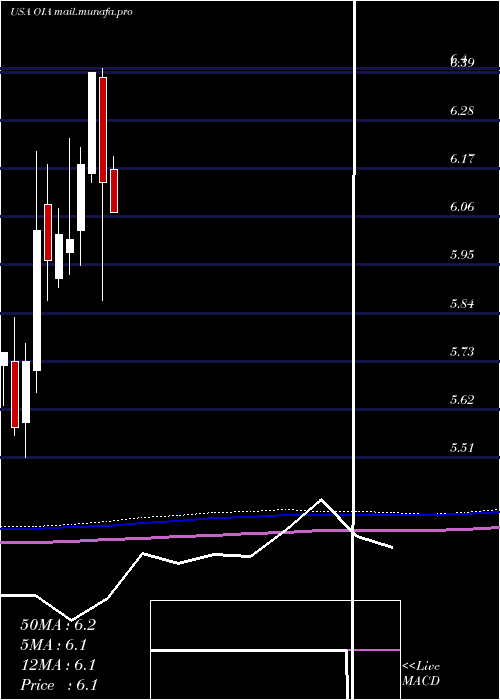Image resolution: width=500 pixels, height=700 pixels.
Task: Click the 5.95 price axis label
Action: coord(462,255)
